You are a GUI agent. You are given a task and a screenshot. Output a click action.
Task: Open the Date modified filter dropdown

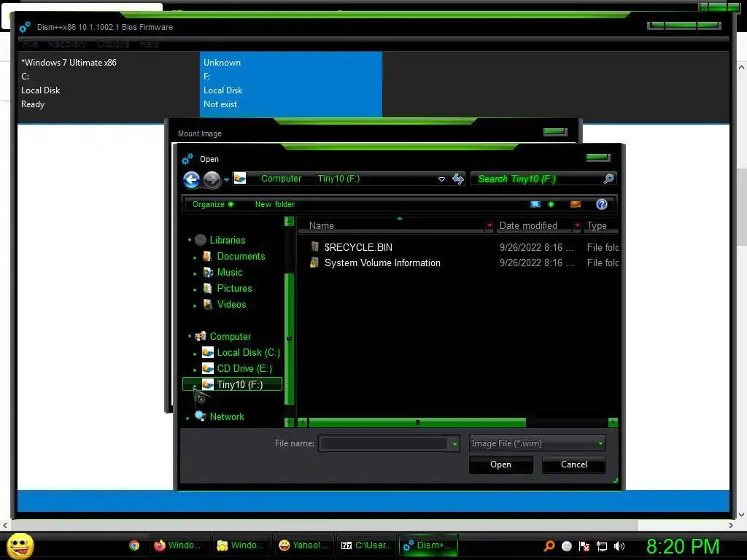pyautogui.click(x=577, y=225)
